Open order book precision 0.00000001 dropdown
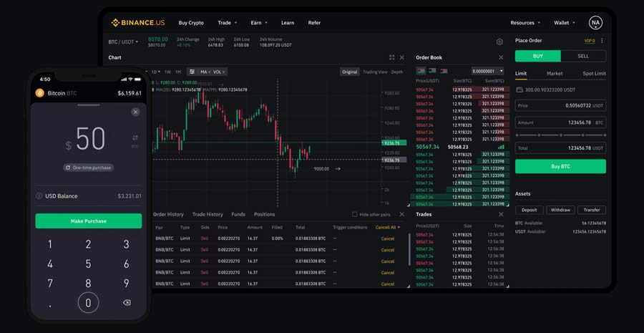Viewport: 644px width, 333px height. [487, 71]
